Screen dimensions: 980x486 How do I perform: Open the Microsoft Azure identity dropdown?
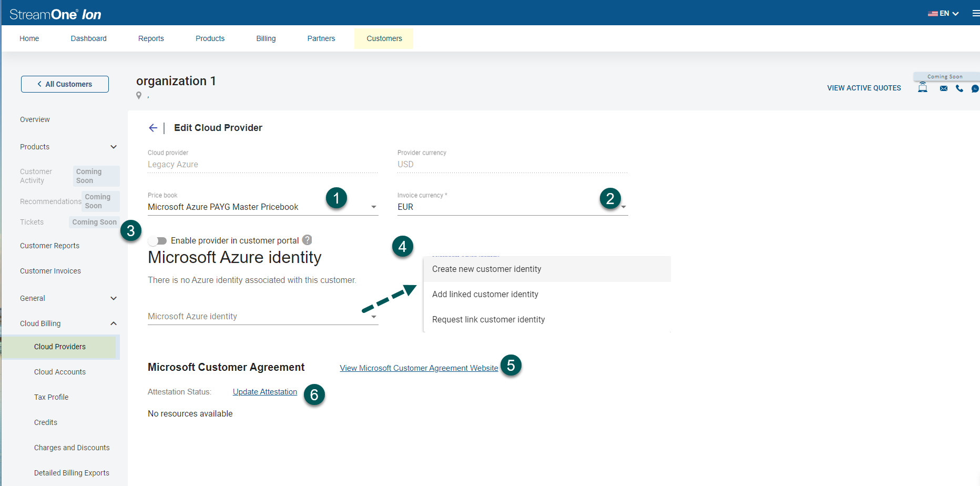[263, 317]
